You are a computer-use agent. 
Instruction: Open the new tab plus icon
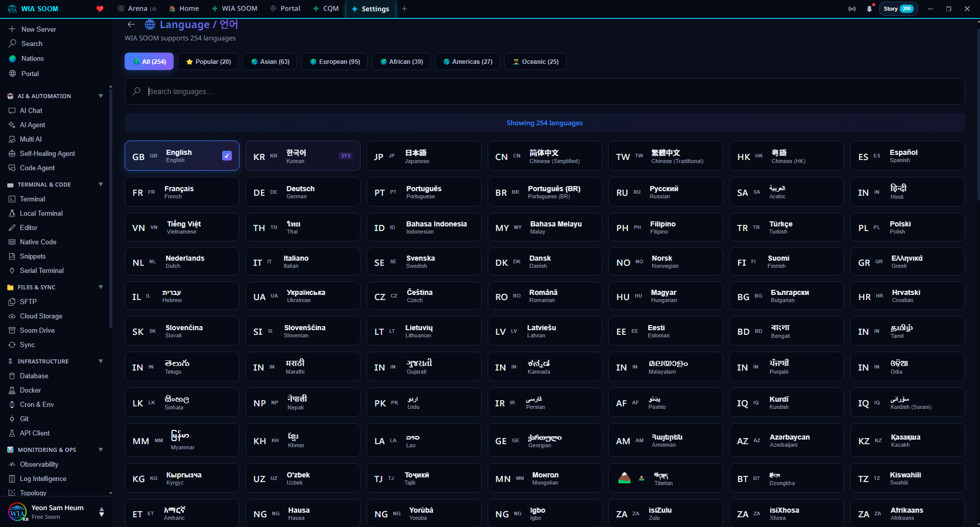click(x=404, y=9)
